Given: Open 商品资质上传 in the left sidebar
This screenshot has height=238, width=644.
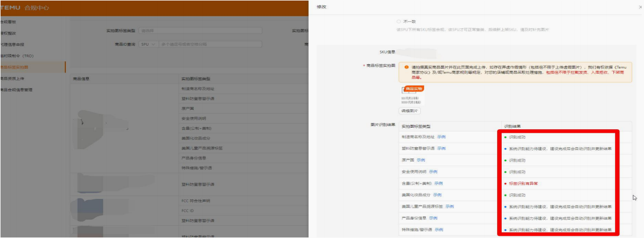Looking at the screenshot, I should [x=12, y=79].
